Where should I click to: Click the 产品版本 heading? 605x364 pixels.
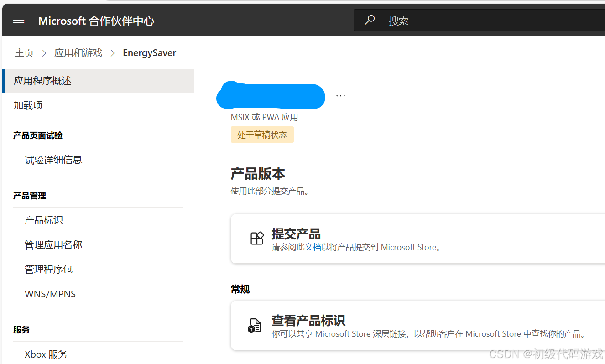pyautogui.click(x=258, y=174)
